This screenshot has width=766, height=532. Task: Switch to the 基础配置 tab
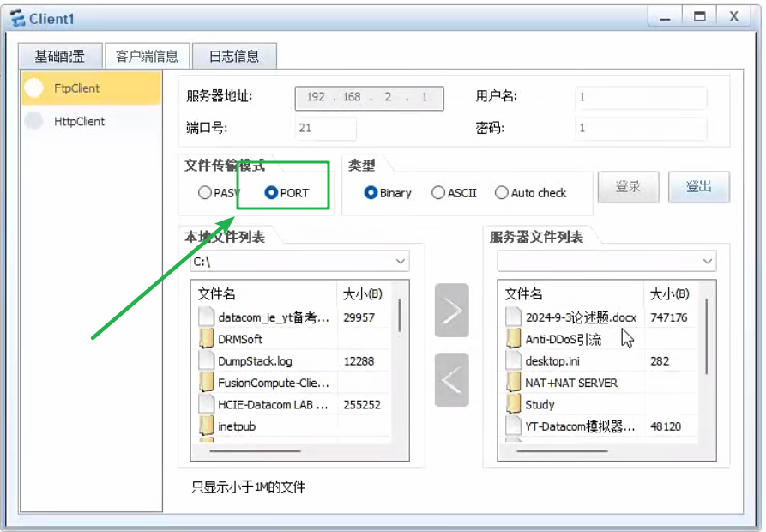59,56
